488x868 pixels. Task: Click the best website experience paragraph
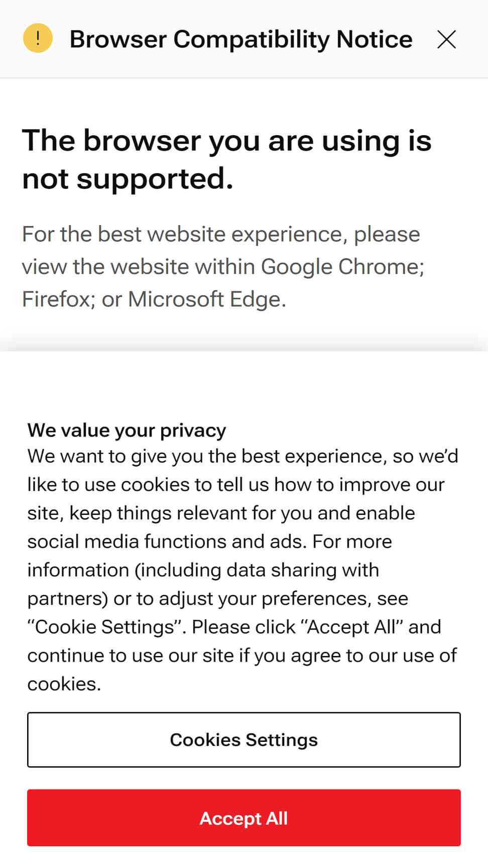223,267
